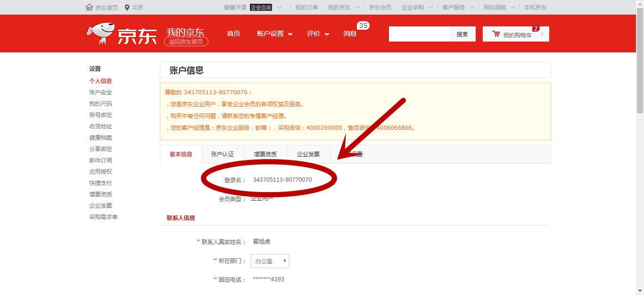Open 邮件订阅 in the sidebar
Screen dimensions: 644x295
[x=100, y=160]
